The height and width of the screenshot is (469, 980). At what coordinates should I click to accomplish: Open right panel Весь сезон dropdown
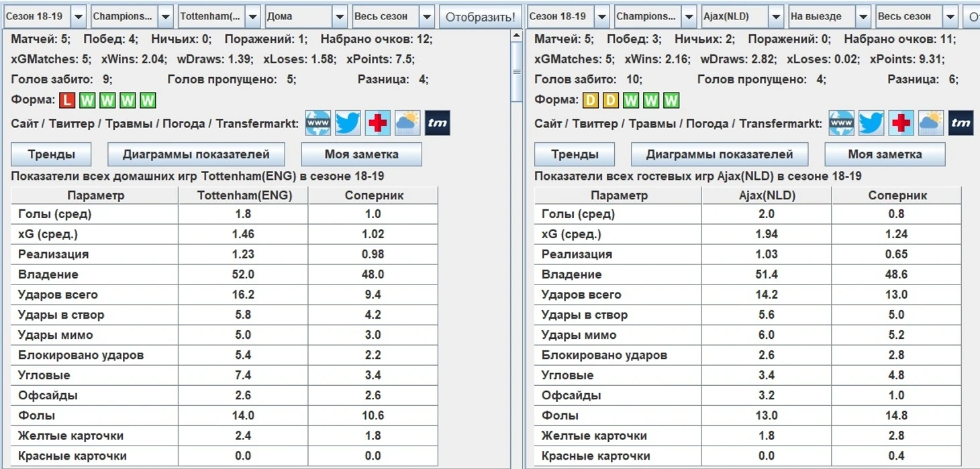[917, 16]
